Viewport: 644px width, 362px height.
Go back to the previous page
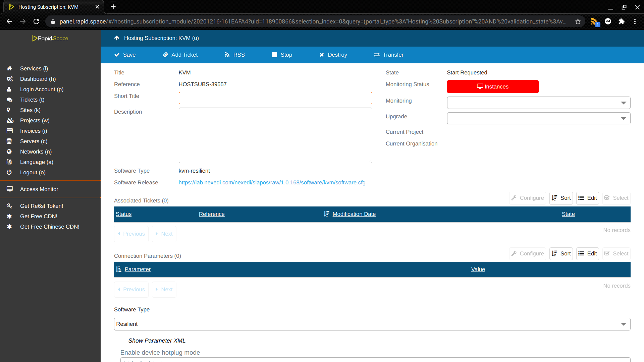tap(9, 21)
